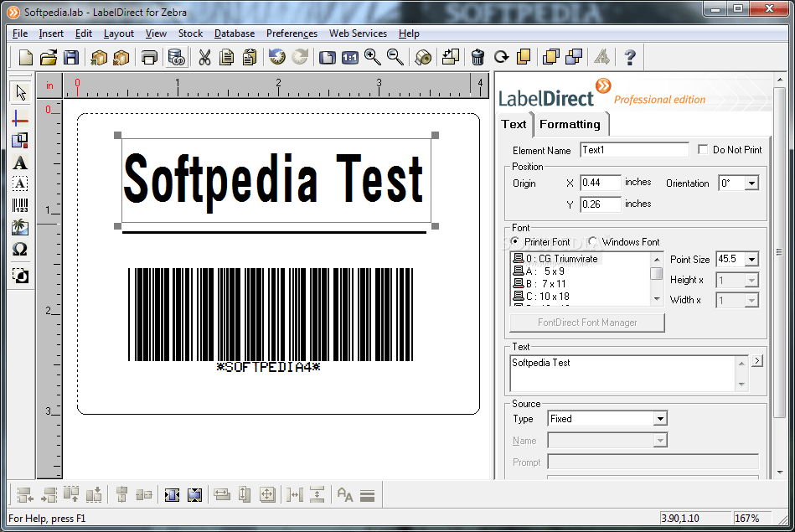Copy selection using toolbar Copy icon
This screenshot has height=532, width=795.
pyautogui.click(x=227, y=57)
